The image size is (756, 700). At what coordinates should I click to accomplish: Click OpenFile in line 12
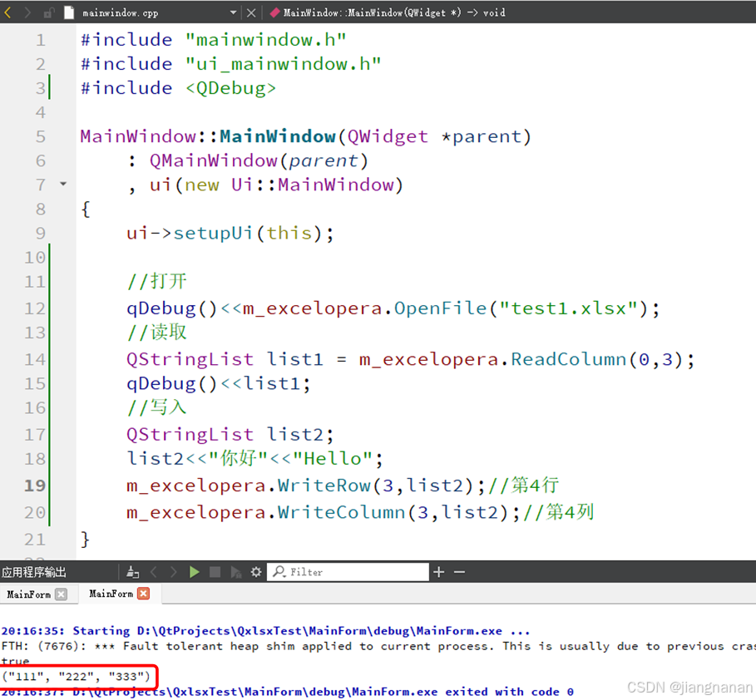[x=441, y=308]
